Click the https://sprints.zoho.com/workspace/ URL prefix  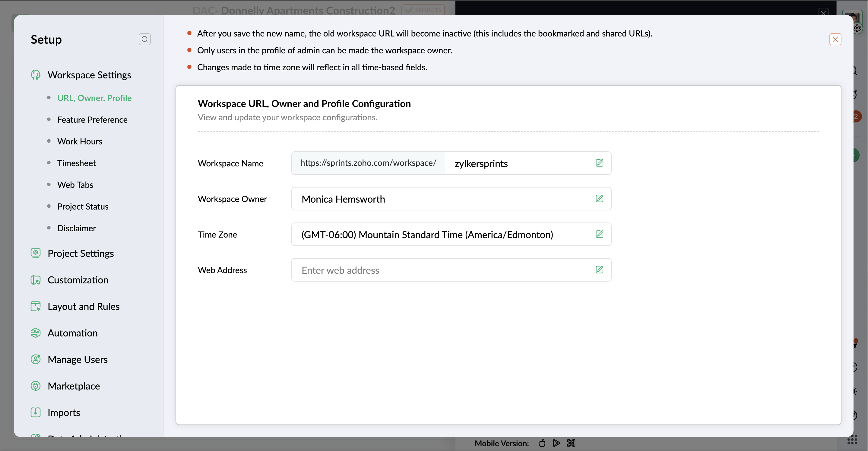(x=368, y=163)
